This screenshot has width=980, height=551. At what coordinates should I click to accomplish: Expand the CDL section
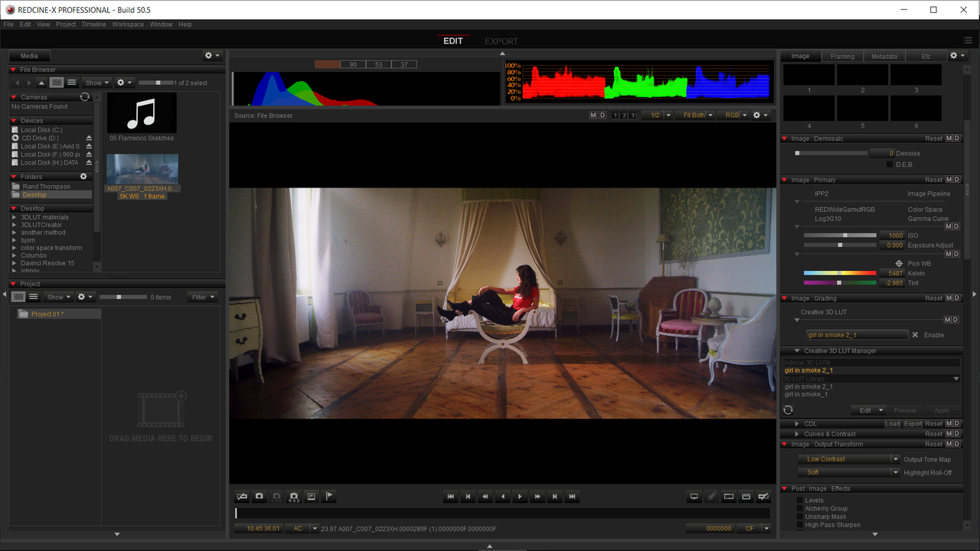click(797, 424)
